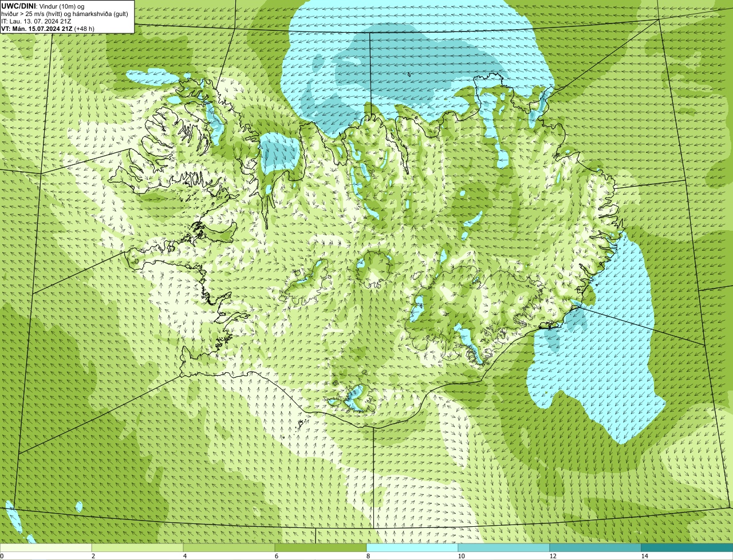Select the 2–4 light green scale segment
This screenshot has width=733, height=560.
137,547
